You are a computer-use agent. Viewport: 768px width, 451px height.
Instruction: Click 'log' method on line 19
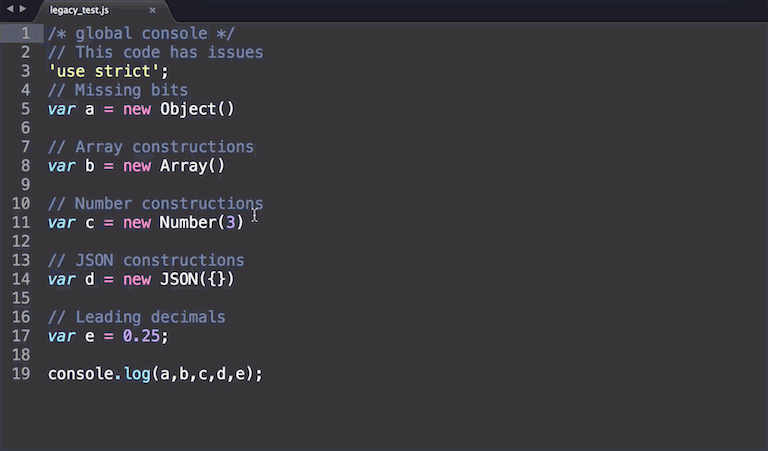click(x=137, y=374)
